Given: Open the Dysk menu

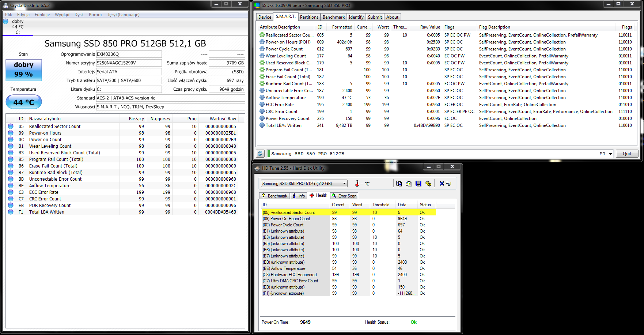Looking at the screenshot, I should pos(79,15).
